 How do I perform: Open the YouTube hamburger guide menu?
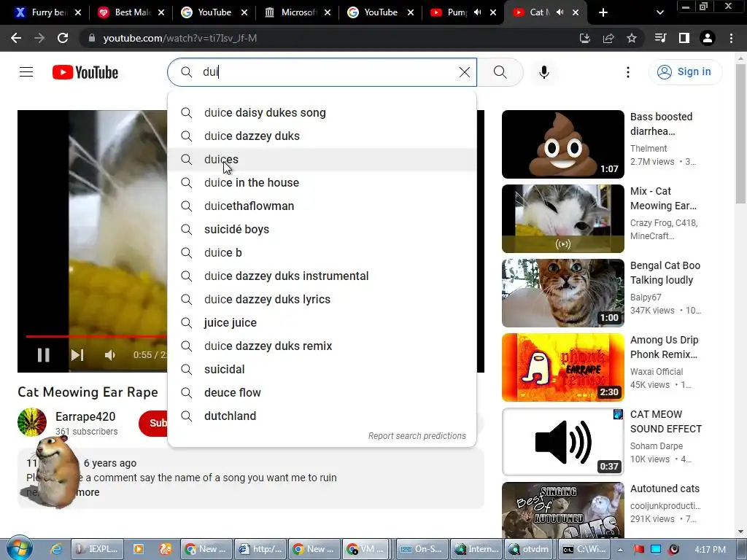[x=26, y=72]
